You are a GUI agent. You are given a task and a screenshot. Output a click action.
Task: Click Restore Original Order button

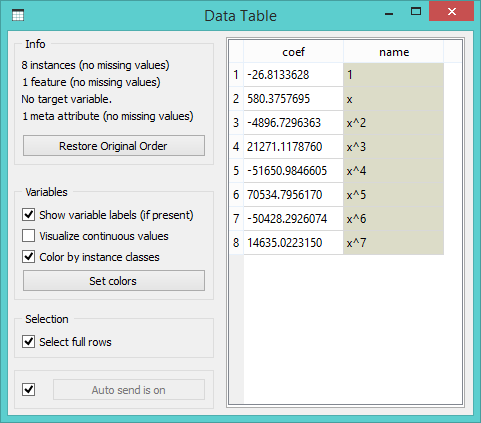point(114,146)
